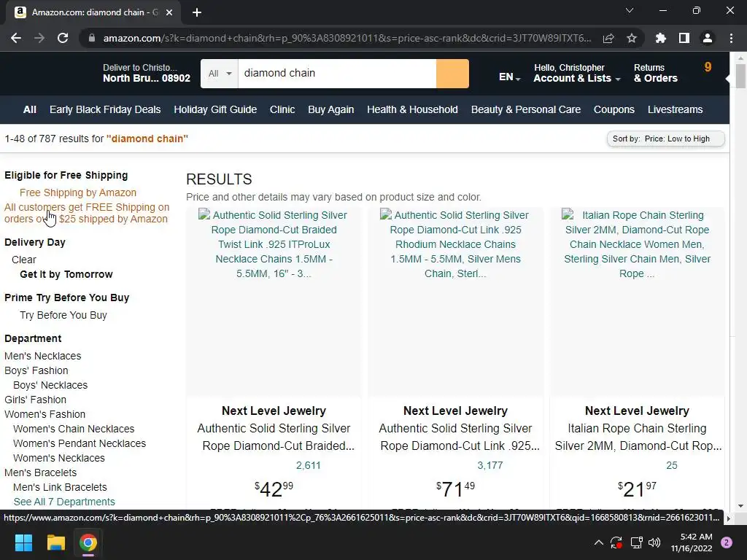
Task: Open tab search chevron in title bar
Action: [630, 10]
